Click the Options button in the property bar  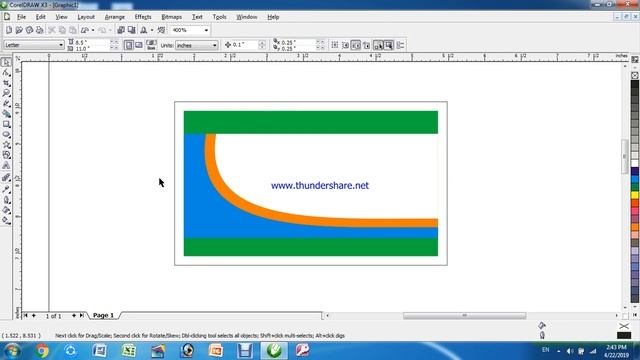[400, 45]
